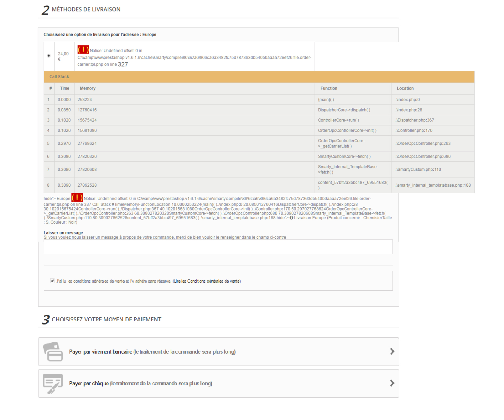Select the {main}( ) function cell
The image size is (504, 420).
353,100
